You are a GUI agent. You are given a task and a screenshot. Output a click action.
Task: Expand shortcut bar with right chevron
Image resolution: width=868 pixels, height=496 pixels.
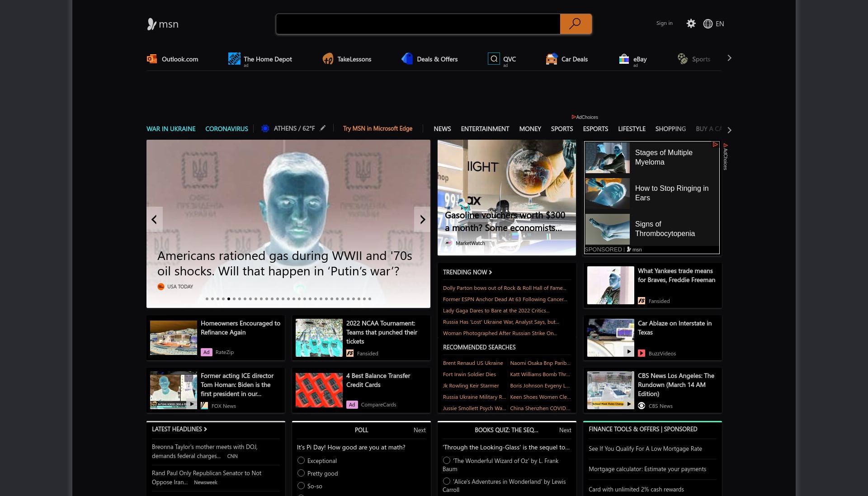729,58
